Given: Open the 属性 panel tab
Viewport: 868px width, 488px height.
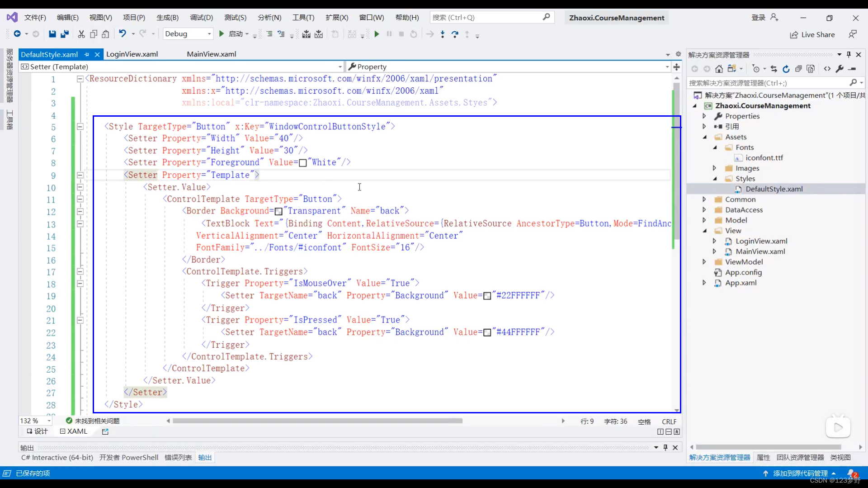Looking at the screenshot, I should pyautogui.click(x=763, y=457).
